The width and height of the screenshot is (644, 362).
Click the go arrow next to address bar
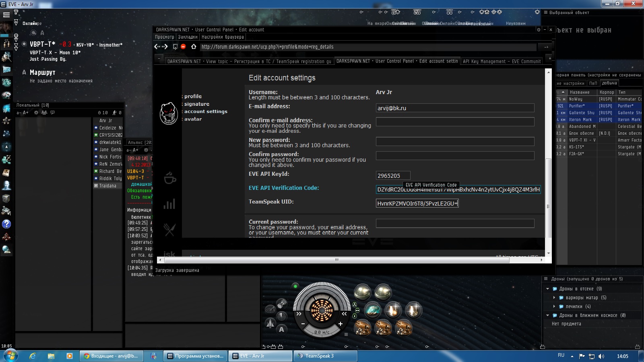[x=546, y=47]
